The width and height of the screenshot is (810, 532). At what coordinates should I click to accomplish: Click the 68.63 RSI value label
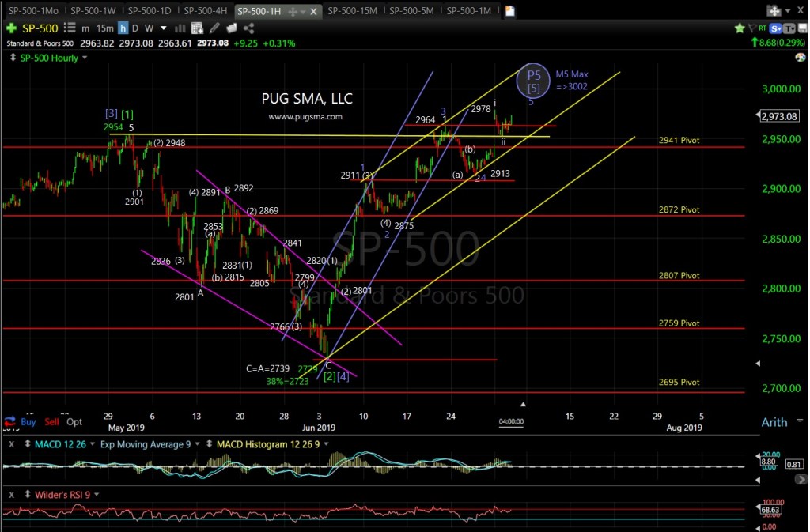[770, 510]
